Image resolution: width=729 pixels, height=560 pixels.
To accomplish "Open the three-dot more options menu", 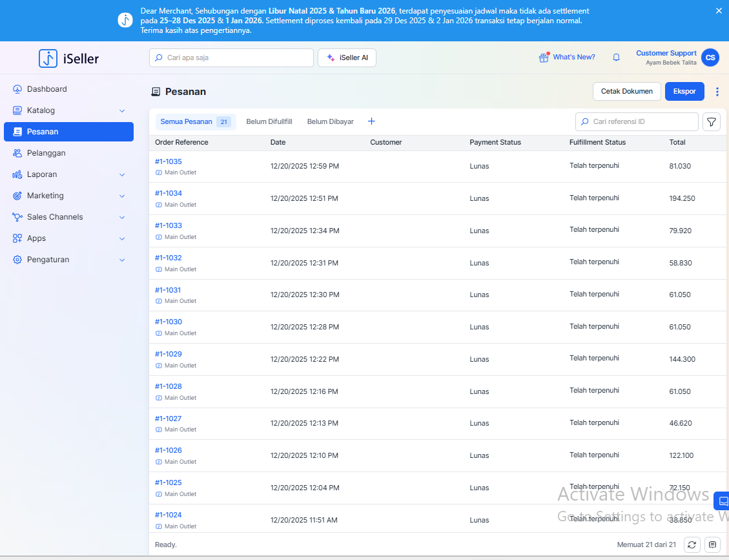I will coord(717,92).
